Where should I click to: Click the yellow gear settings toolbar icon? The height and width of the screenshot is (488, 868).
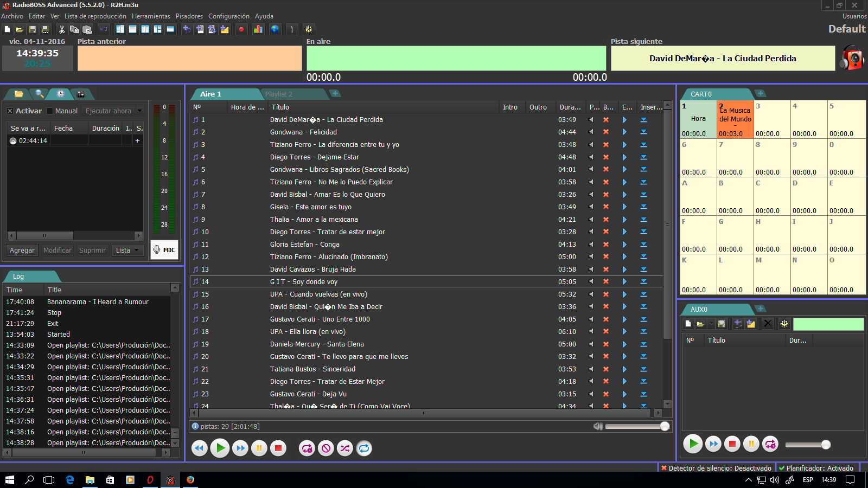pos(308,29)
